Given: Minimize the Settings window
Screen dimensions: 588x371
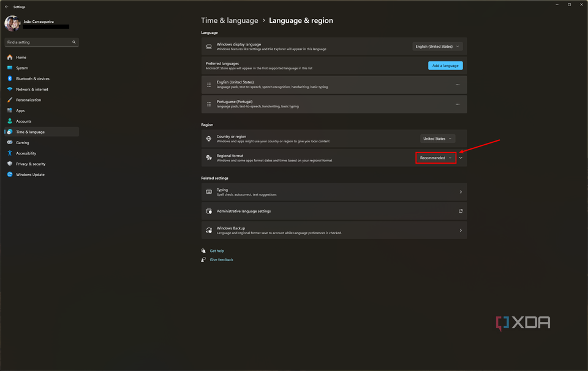Looking at the screenshot, I should (557, 4).
